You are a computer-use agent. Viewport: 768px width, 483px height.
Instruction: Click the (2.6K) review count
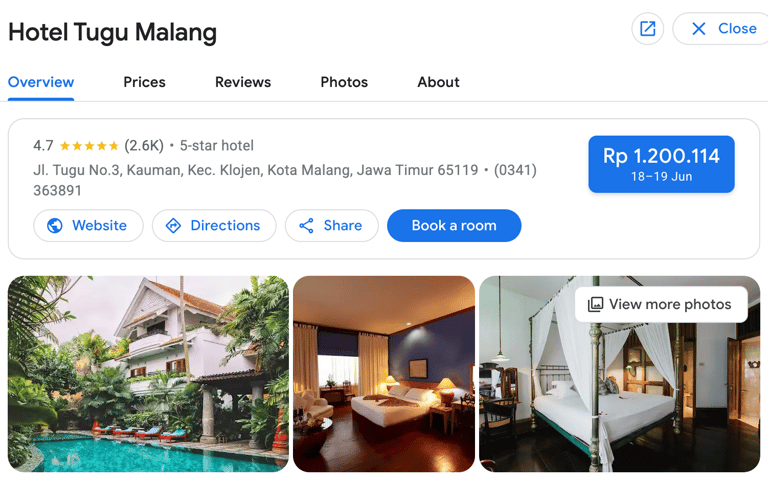pos(144,145)
